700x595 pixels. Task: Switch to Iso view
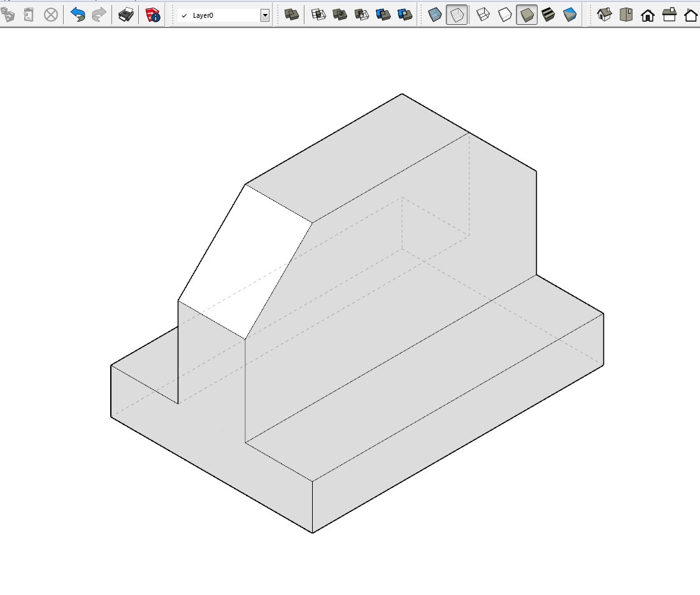[x=604, y=15]
